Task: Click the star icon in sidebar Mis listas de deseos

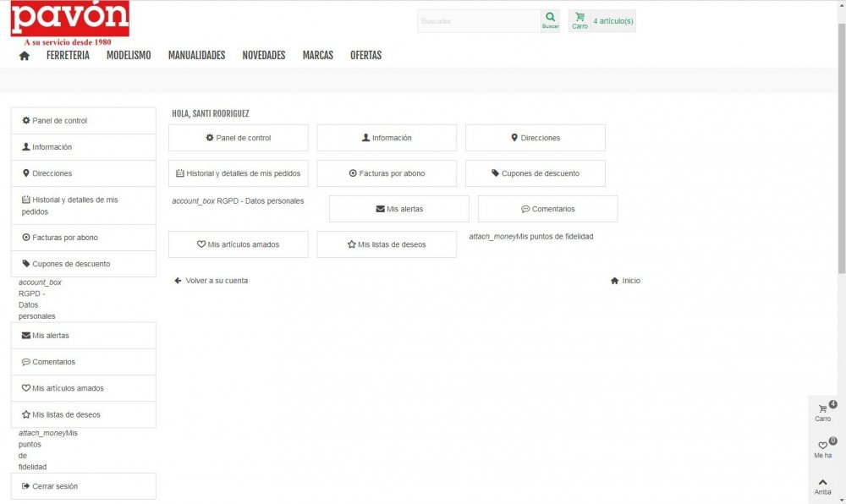Action: pyautogui.click(x=26, y=414)
